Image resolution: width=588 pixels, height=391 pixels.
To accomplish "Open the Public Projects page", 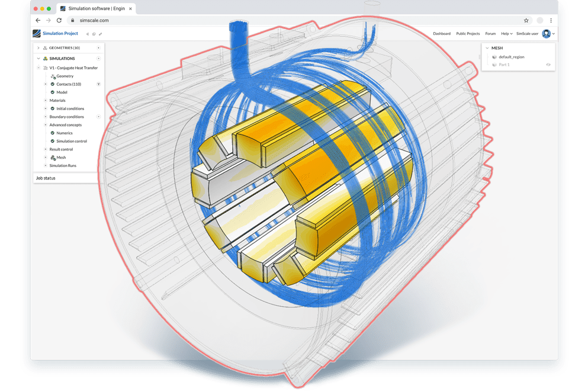I will 468,34.
